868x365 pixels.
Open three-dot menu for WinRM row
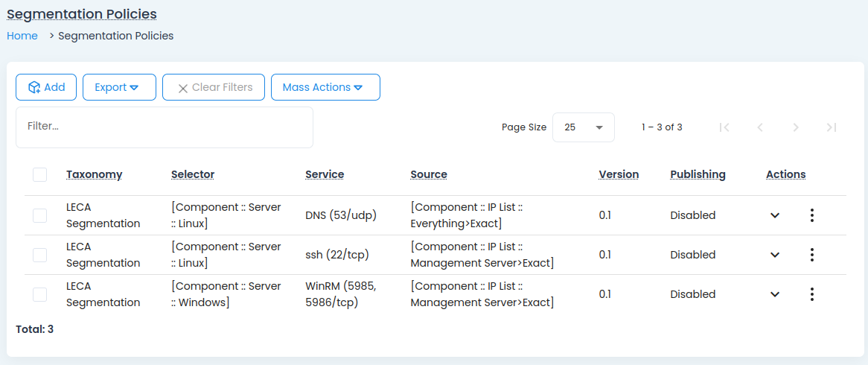click(811, 294)
